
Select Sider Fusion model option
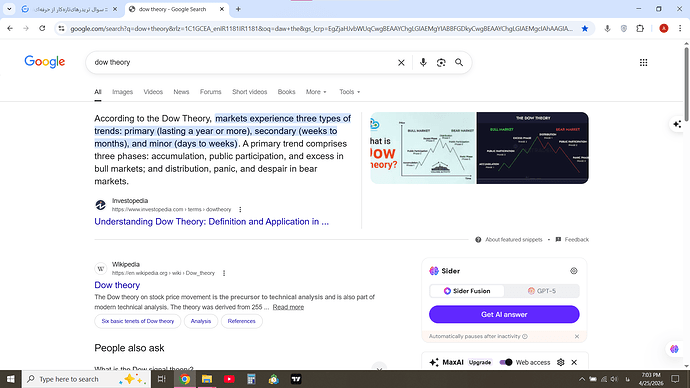pyautogui.click(x=467, y=291)
